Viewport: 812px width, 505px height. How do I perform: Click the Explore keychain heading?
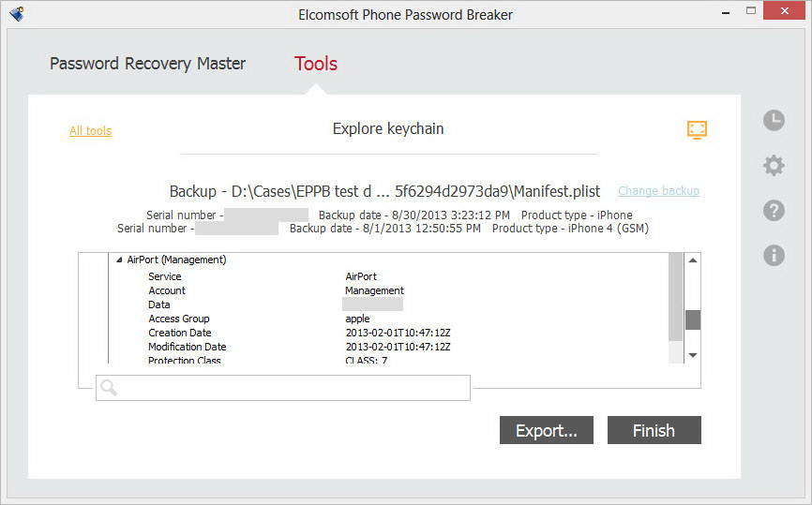(388, 129)
